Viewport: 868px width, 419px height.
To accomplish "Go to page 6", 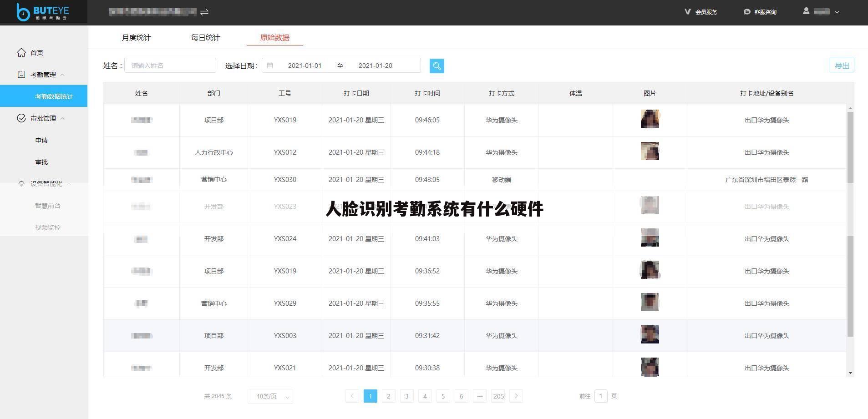I will [461, 396].
